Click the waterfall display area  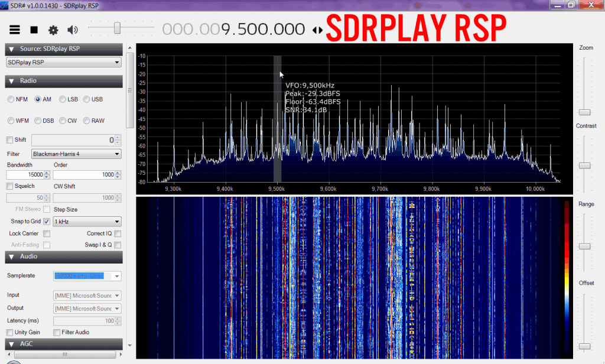(x=354, y=278)
